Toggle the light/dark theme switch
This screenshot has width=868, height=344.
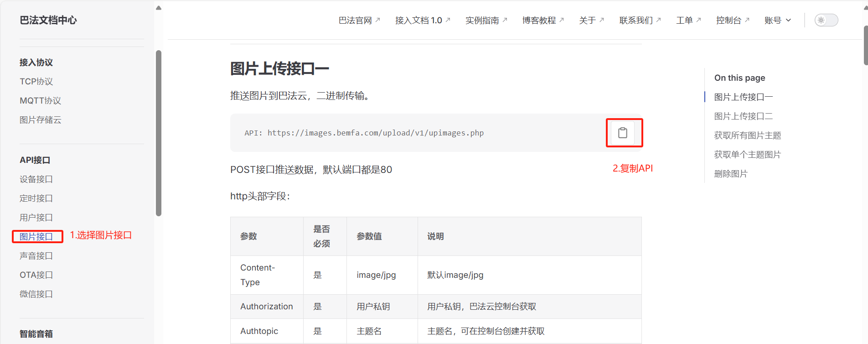point(826,20)
